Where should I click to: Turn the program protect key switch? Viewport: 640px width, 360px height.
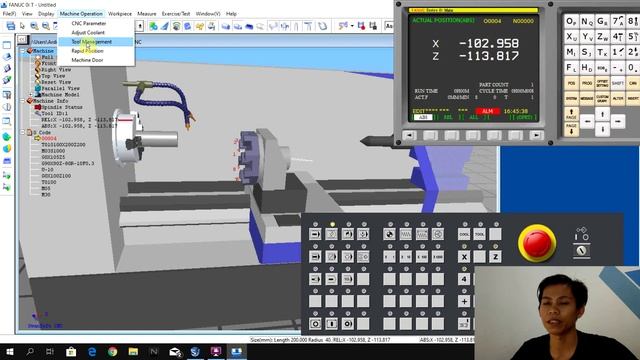click(582, 250)
